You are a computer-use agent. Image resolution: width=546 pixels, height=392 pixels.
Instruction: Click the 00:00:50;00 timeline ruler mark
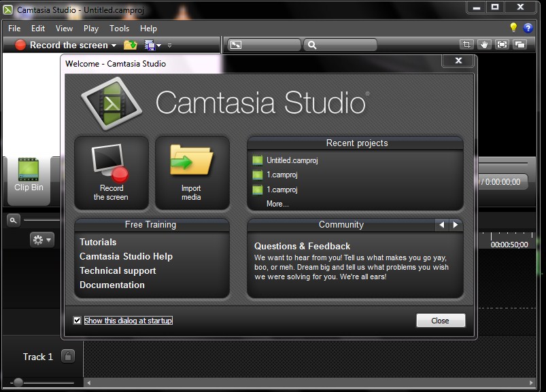(509, 245)
